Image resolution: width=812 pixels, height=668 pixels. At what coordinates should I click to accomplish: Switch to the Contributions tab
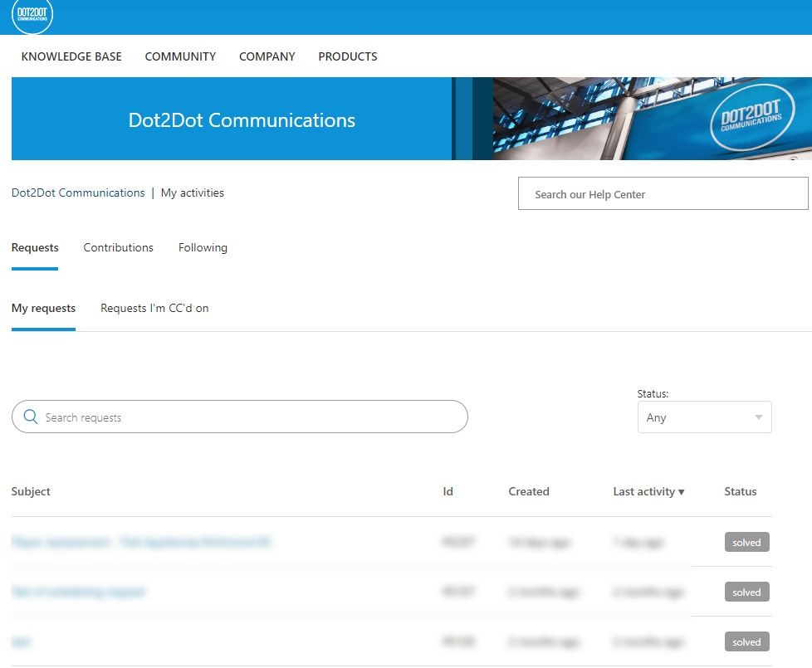pos(118,247)
